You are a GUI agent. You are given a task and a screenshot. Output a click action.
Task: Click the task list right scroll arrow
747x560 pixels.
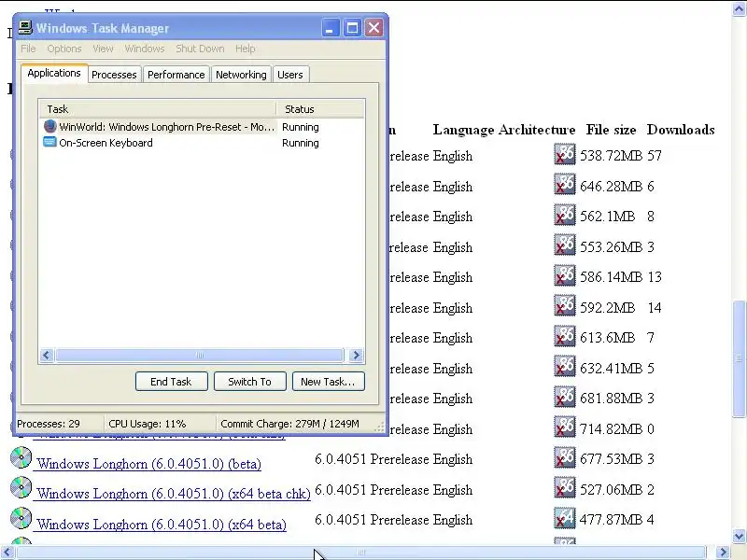tap(356, 356)
